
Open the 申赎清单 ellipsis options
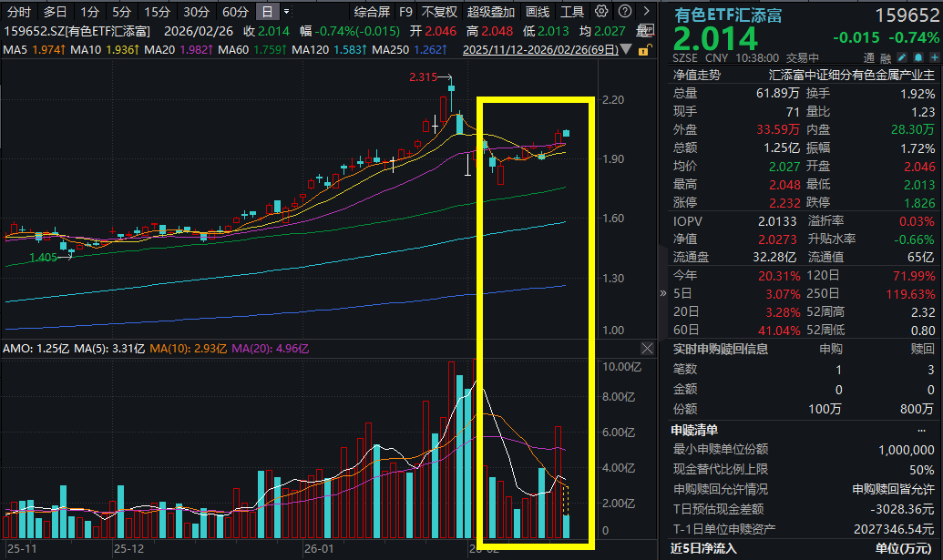point(921,429)
